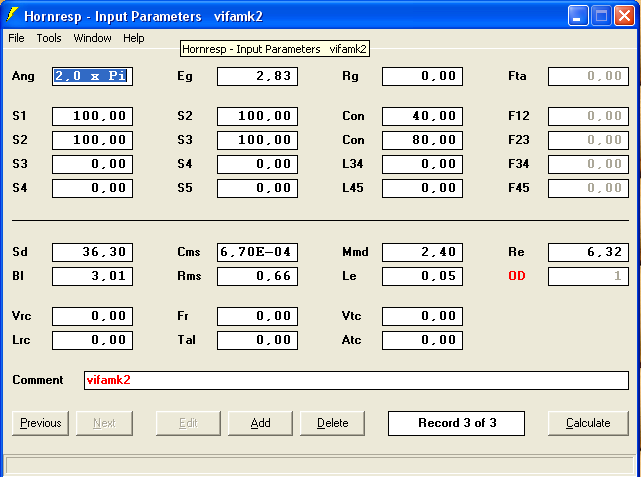The width and height of the screenshot is (641, 477).
Task: Click the Cms field showing 6,70E-04
Action: click(x=257, y=252)
